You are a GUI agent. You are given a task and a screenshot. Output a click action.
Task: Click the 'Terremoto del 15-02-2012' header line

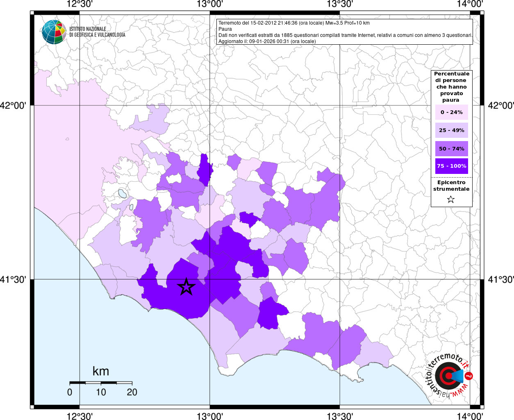click(x=294, y=23)
